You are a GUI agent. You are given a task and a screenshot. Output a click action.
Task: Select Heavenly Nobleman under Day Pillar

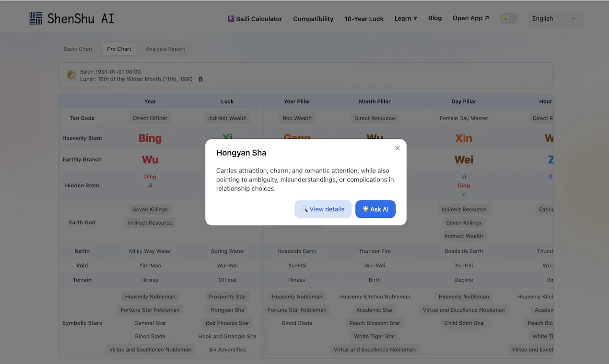[x=464, y=296]
